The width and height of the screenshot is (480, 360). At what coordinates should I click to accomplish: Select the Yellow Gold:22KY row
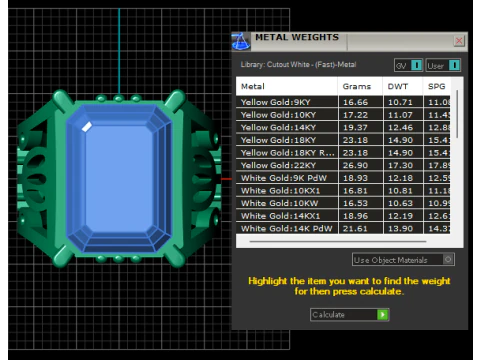(343, 165)
